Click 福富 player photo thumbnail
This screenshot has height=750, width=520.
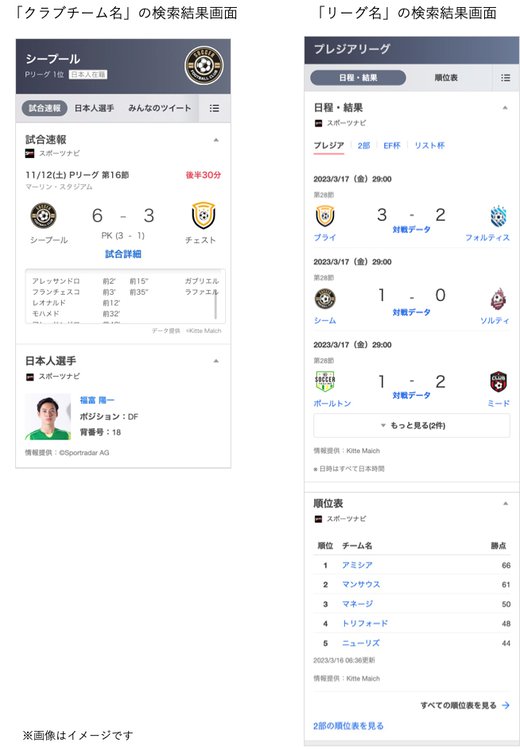pos(48,417)
